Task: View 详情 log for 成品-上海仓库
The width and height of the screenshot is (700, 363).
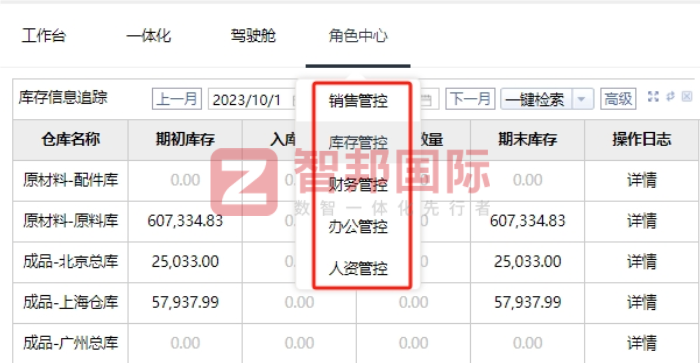Action: [642, 302]
